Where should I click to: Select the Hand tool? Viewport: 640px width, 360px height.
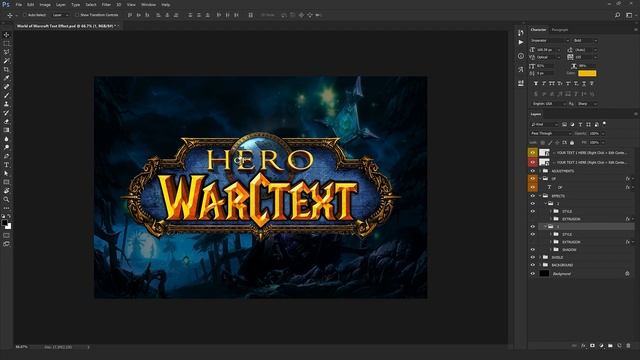[x=7, y=191]
